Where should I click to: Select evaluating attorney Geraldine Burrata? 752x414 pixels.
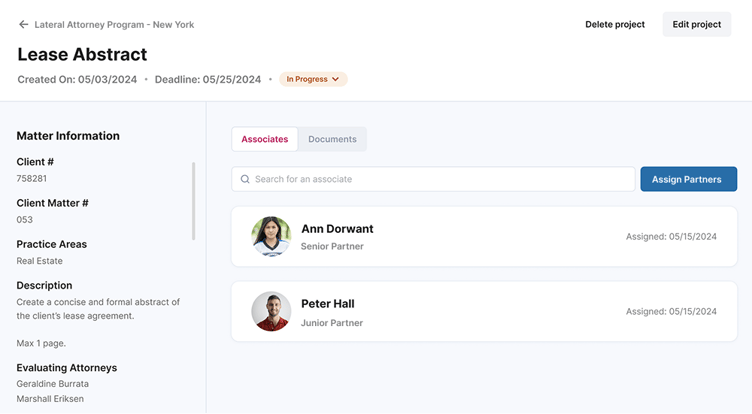[53, 383]
